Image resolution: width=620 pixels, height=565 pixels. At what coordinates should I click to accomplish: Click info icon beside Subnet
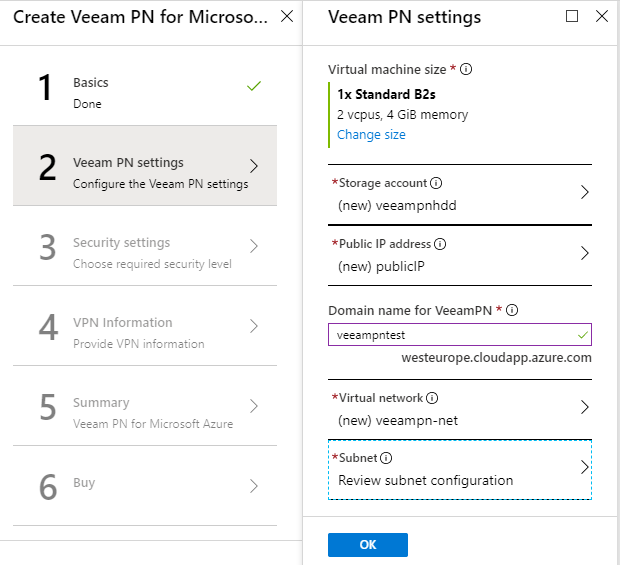pyautogui.click(x=386, y=458)
